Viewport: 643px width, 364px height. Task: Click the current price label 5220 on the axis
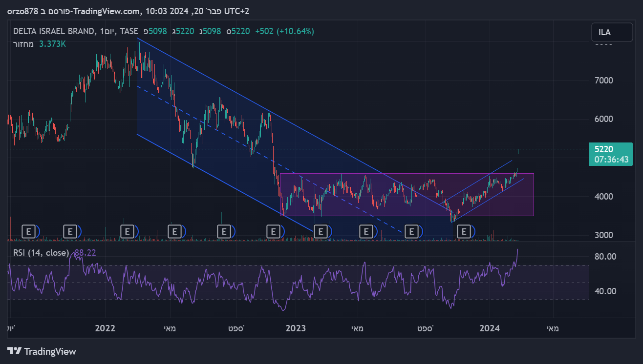[x=603, y=149]
